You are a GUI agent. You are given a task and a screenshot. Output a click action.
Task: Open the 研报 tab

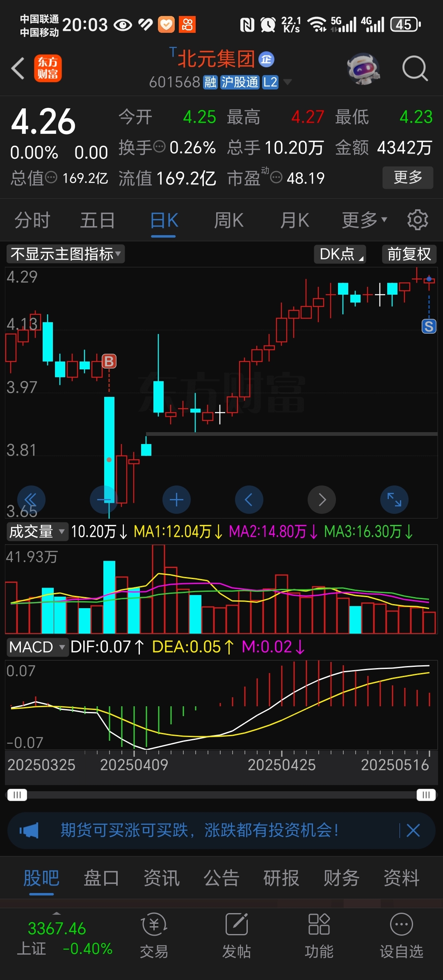point(281,878)
